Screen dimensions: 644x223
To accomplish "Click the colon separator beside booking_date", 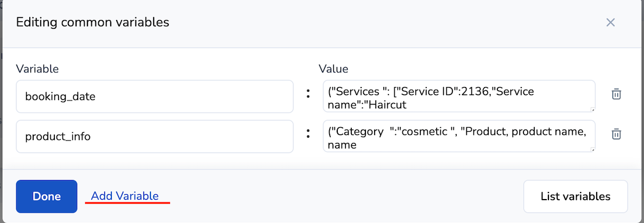I will click(x=308, y=95).
